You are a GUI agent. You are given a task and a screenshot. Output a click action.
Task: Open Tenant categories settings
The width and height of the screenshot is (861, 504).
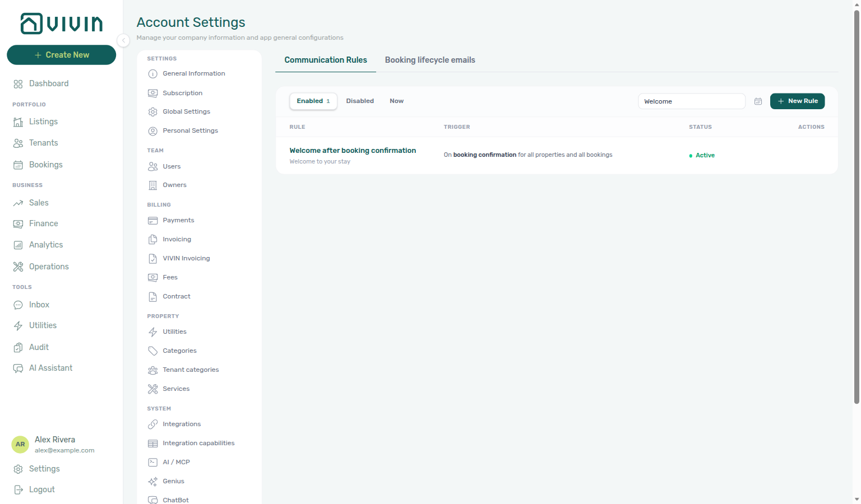tap(191, 370)
